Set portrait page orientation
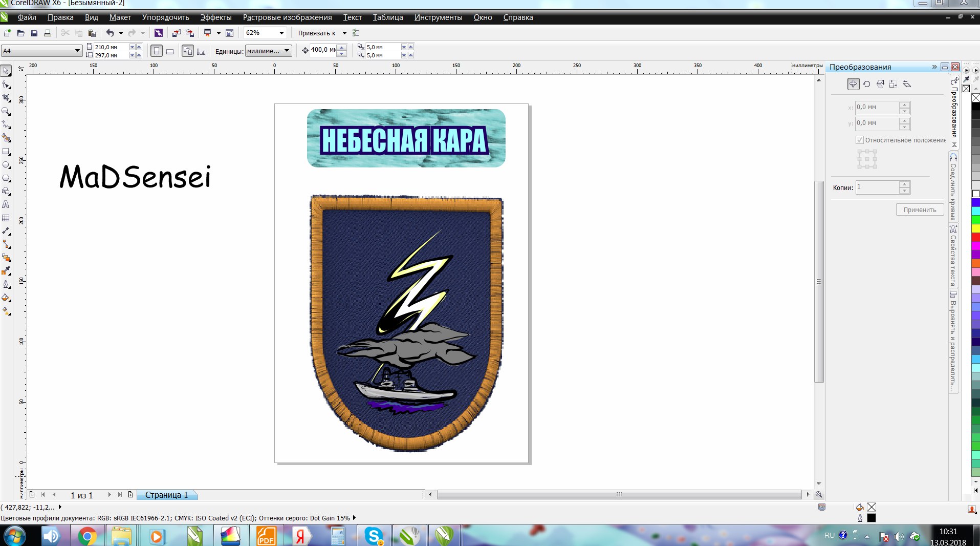Screen dimensions: 980x546 coord(157,51)
